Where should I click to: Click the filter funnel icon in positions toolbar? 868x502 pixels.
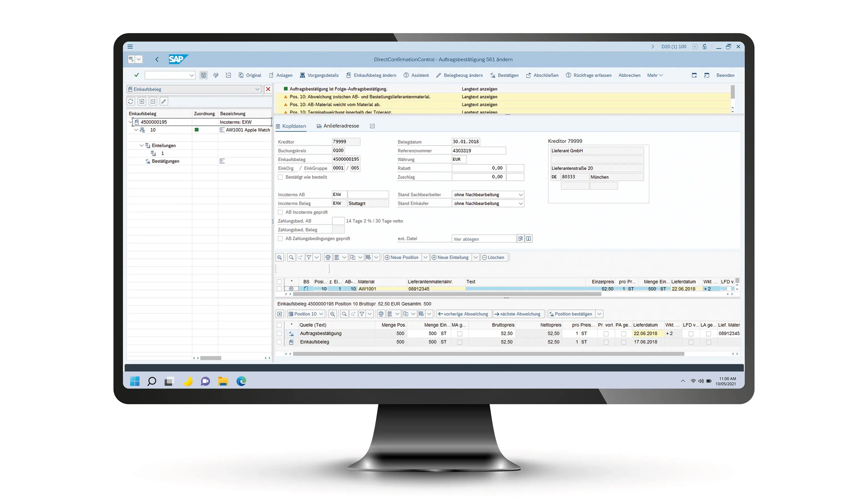[x=309, y=257]
